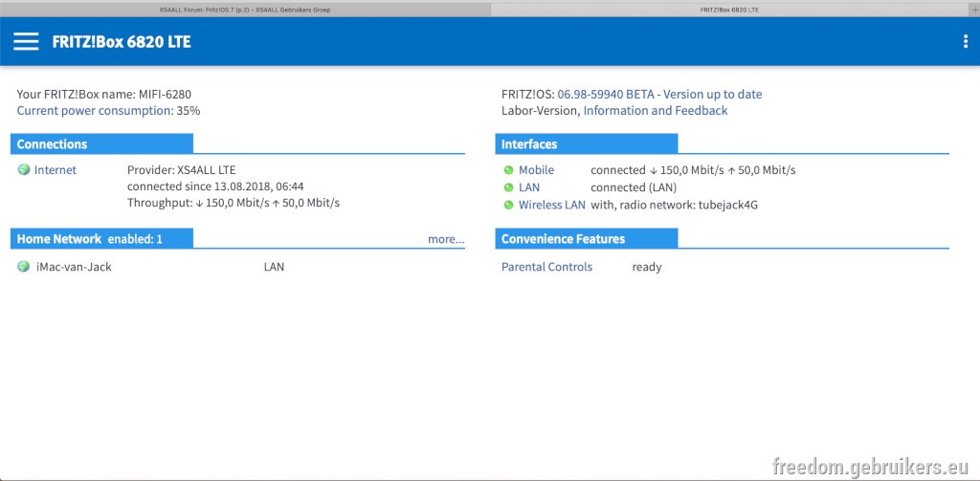This screenshot has height=481, width=980.
Task: Click the Provider: XS4ALL LTE text
Action: click(x=181, y=170)
